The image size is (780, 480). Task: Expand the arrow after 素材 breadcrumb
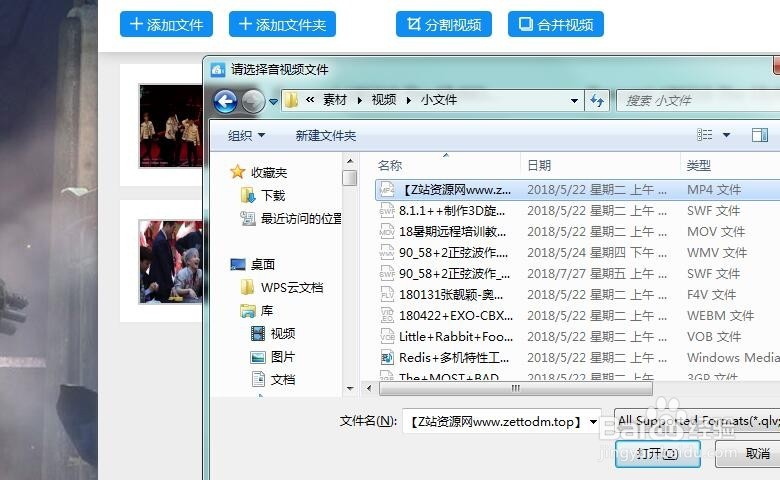pyautogui.click(x=360, y=100)
